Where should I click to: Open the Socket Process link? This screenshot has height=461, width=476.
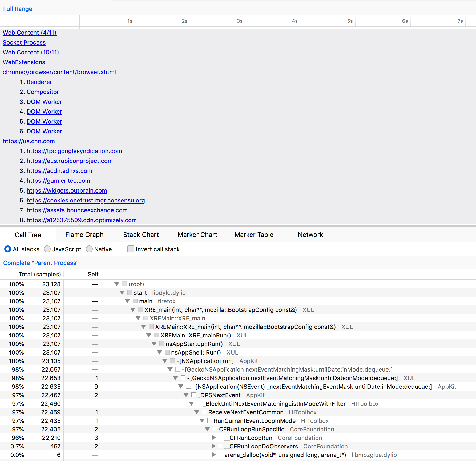[24, 42]
